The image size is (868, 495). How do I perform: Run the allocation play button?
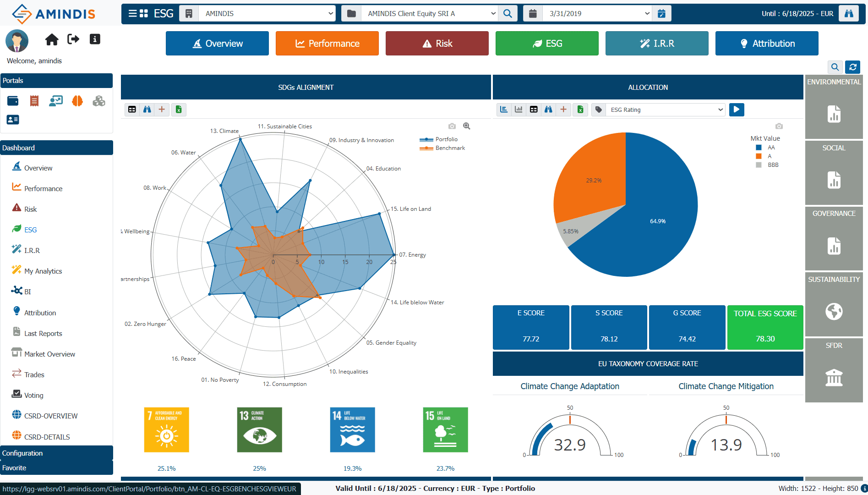[x=737, y=110]
